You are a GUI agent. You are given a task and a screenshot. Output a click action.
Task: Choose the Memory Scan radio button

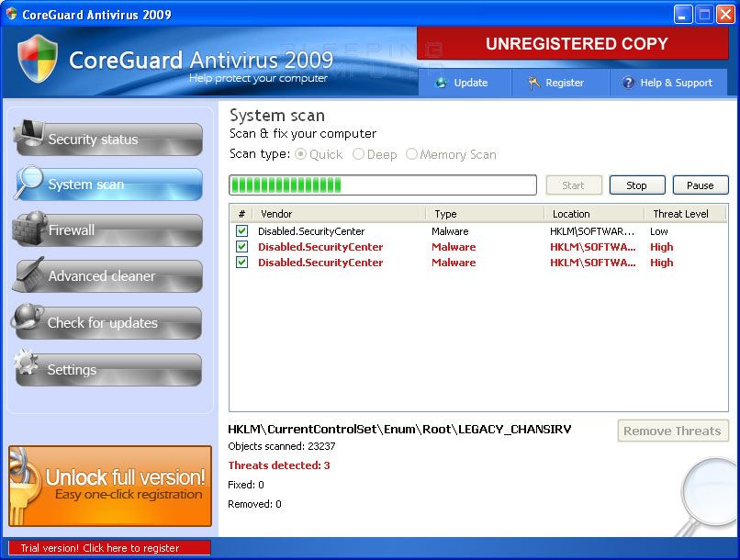[x=411, y=155]
